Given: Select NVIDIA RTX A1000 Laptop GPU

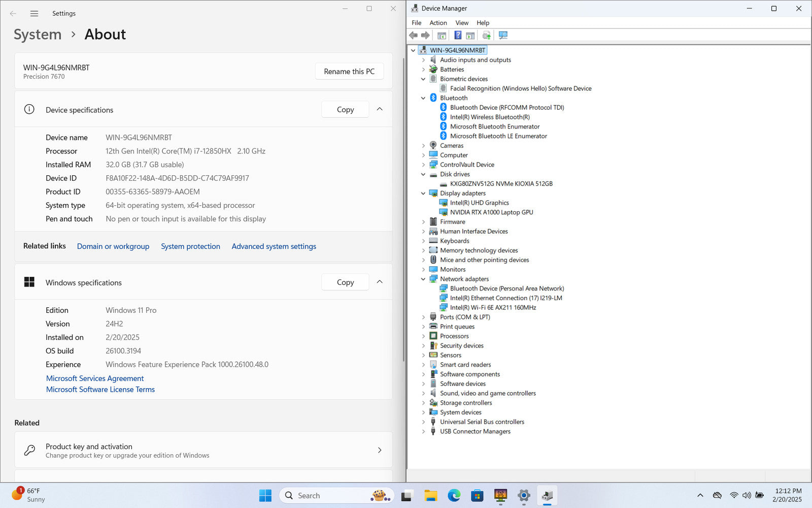Looking at the screenshot, I should click(x=491, y=212).
